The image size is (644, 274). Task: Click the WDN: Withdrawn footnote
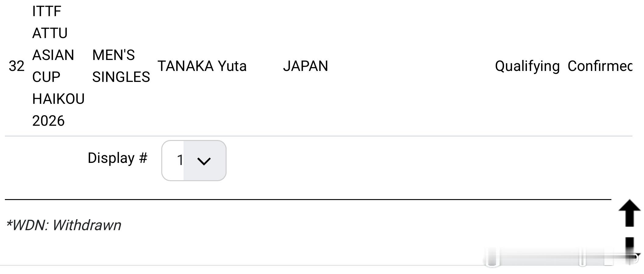[64, 225]
